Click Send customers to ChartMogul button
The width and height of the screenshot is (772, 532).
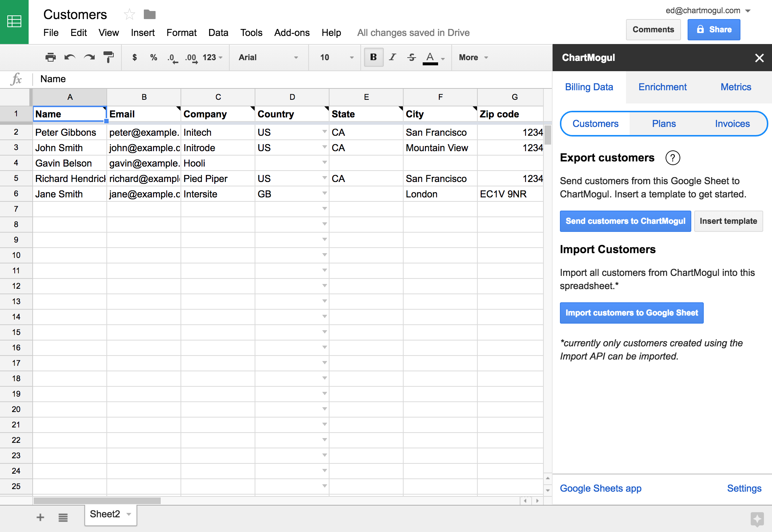tap(625, 221)
